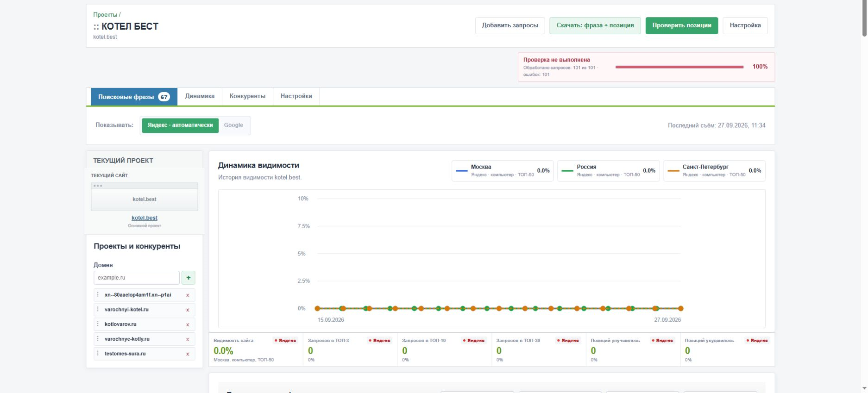This screenshot has width=868, height=393.
Task: Click the Яндекс badge on Запросов в ТОП-30
Action: (x=568, y=341)
